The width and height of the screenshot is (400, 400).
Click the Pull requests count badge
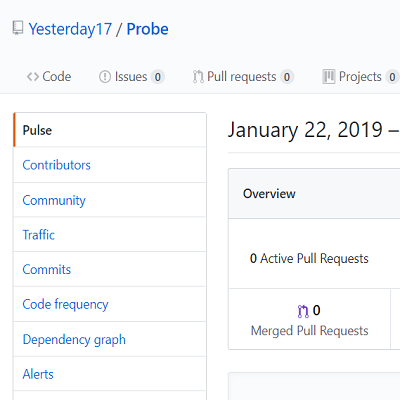coord(287,77)
